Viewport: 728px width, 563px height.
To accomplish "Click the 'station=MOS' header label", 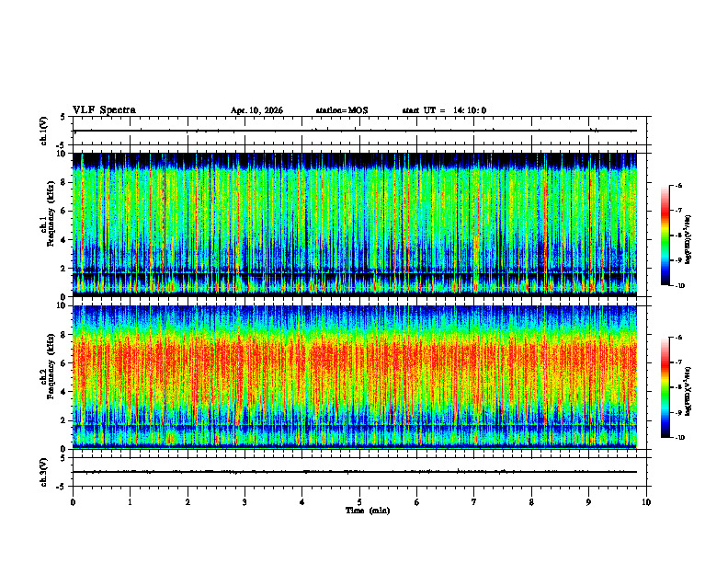I will [x=342, y=110].
